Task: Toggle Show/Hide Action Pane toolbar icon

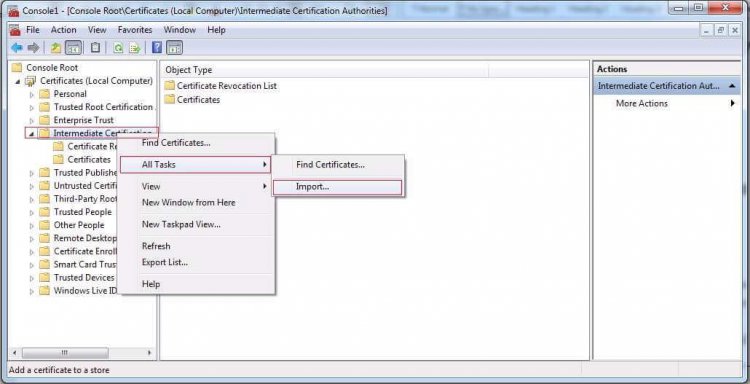Action: pos(174,47)
